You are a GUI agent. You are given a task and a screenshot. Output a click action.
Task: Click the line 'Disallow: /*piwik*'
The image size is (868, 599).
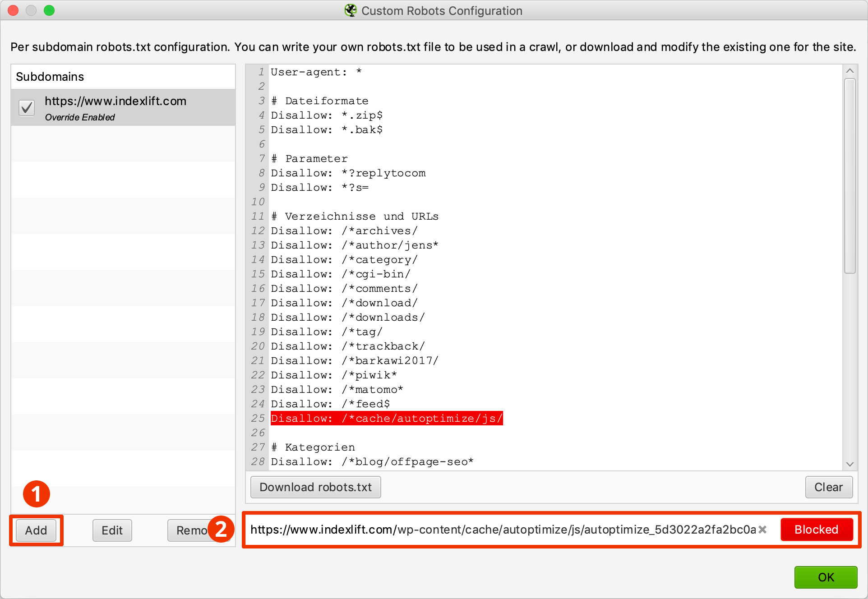point(334,375)
